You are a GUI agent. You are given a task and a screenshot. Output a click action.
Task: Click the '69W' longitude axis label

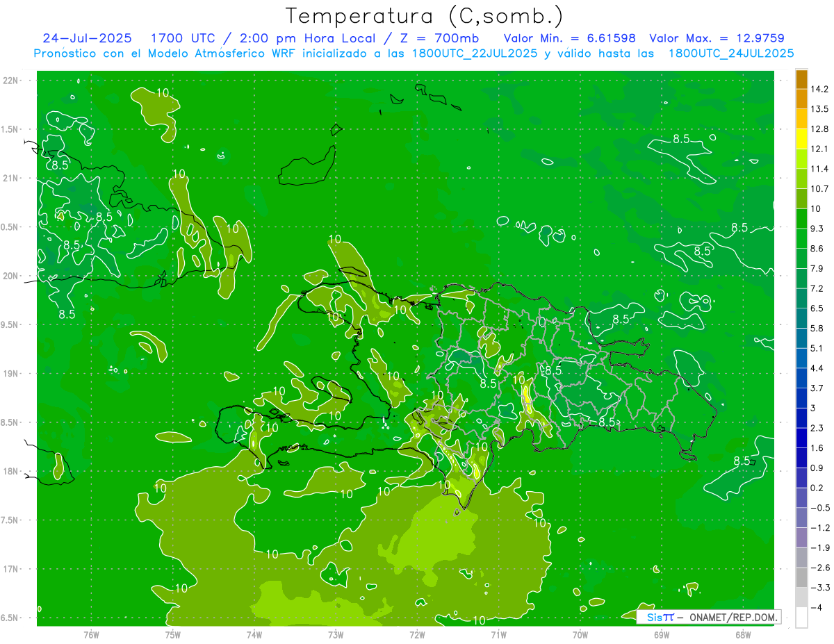tap(661, 635)
